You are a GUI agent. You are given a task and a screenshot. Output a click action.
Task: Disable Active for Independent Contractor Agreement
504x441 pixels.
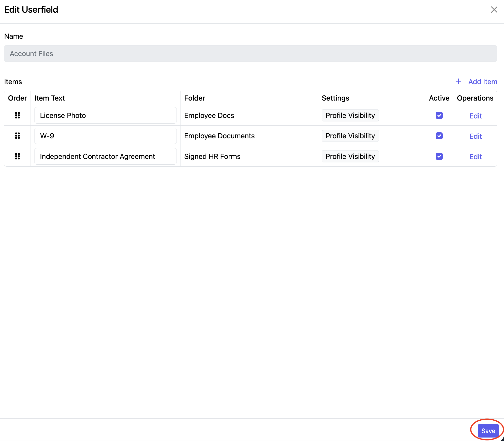[439, 156]
